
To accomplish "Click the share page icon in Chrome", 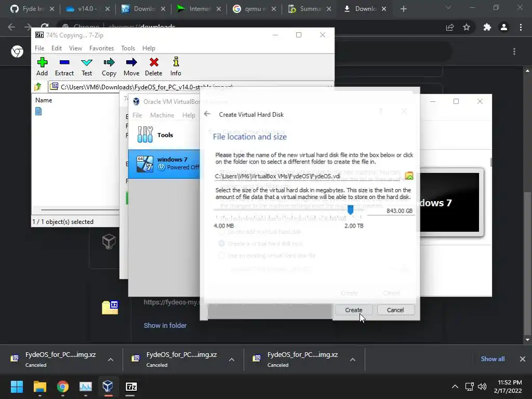I will tap(450, 27).
